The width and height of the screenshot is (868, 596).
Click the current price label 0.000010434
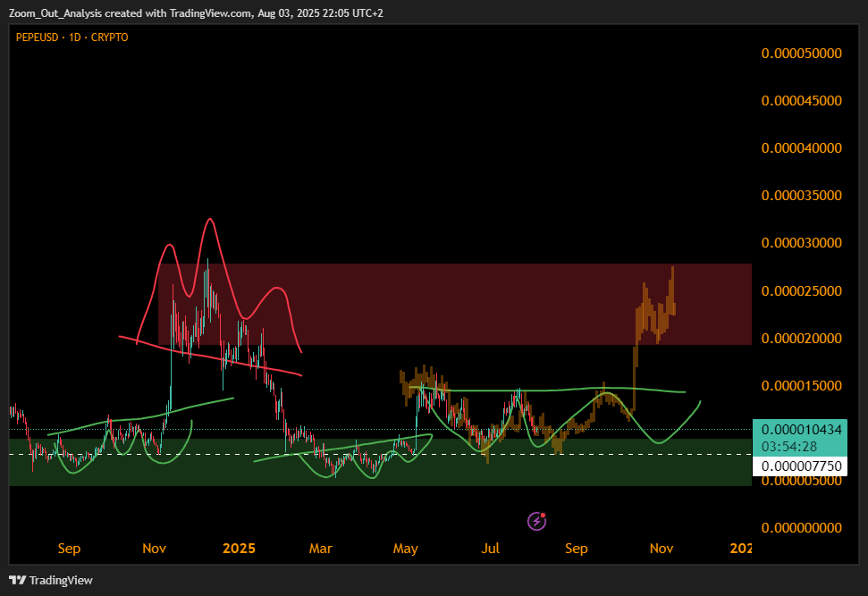[801, 430]
